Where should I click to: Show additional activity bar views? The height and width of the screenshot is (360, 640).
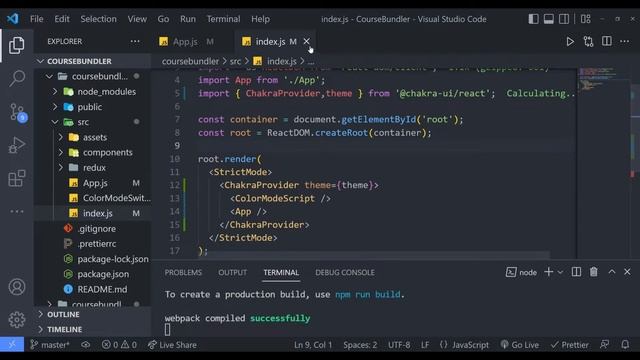tap(17, 211)
